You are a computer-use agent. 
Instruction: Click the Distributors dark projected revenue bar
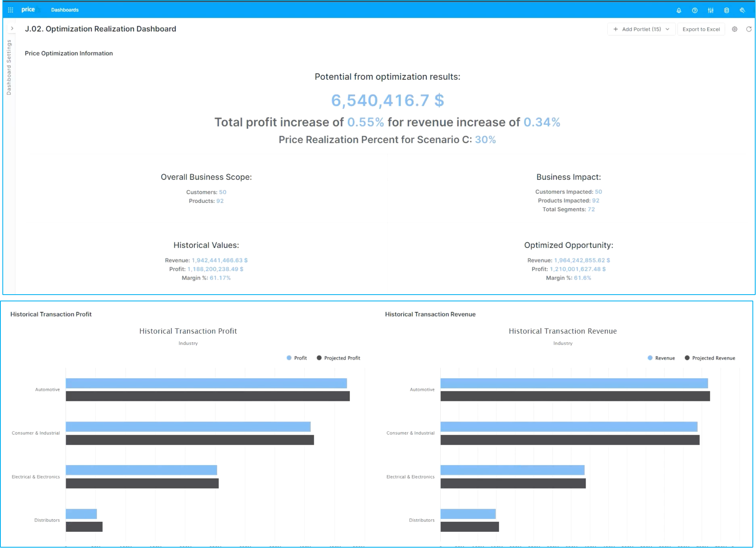[470, 527]
